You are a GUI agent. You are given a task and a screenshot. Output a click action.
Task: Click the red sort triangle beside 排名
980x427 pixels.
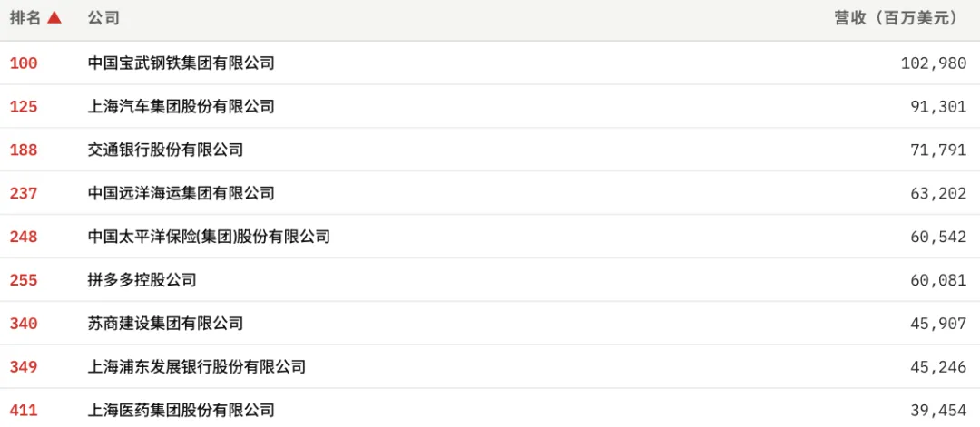[54, 18]
